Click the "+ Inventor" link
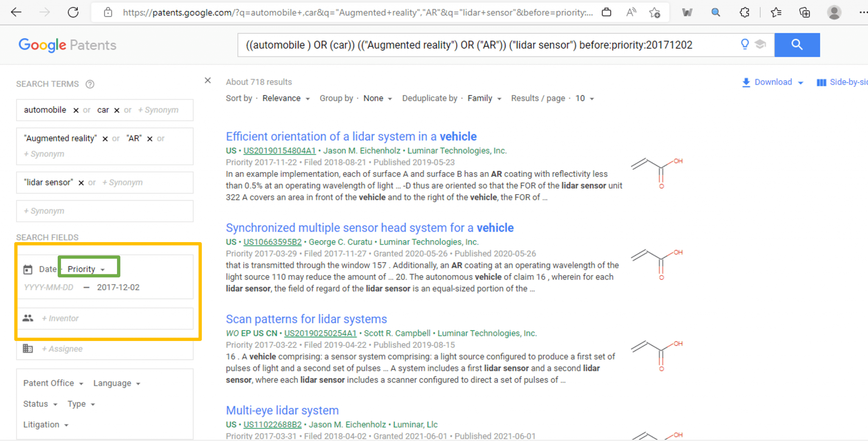868x441 pixels. (x=60, y=318)
